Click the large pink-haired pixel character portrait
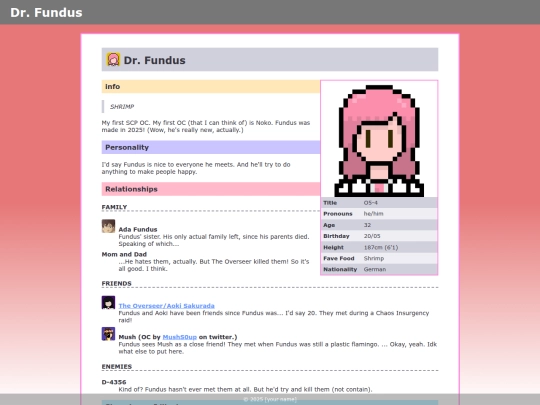540x405 pixels. click(x=379, y=141)
